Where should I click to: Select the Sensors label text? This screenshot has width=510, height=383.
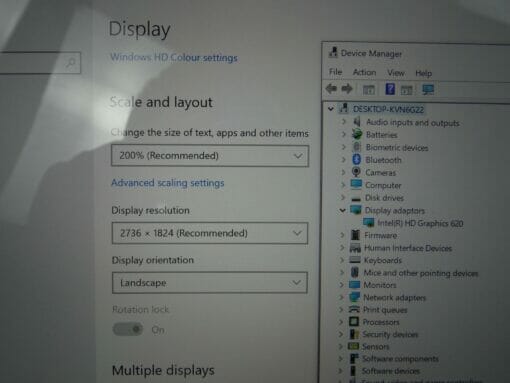pos(375,347)
